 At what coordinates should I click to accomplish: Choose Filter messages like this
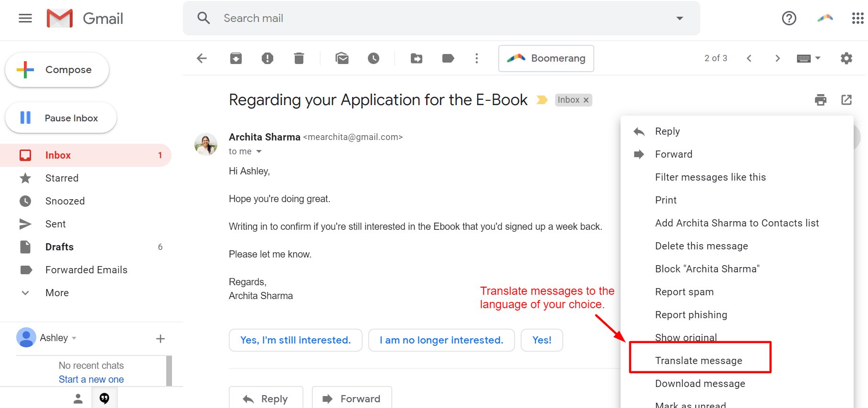[710, 177]
